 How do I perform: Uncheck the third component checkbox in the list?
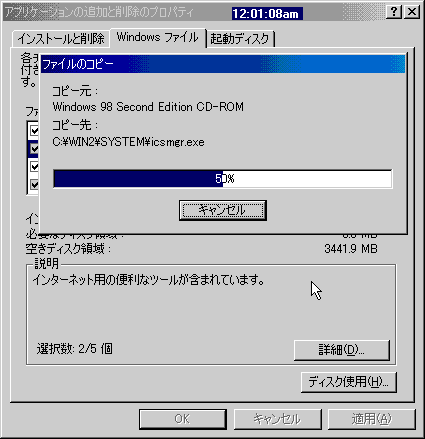34,166
